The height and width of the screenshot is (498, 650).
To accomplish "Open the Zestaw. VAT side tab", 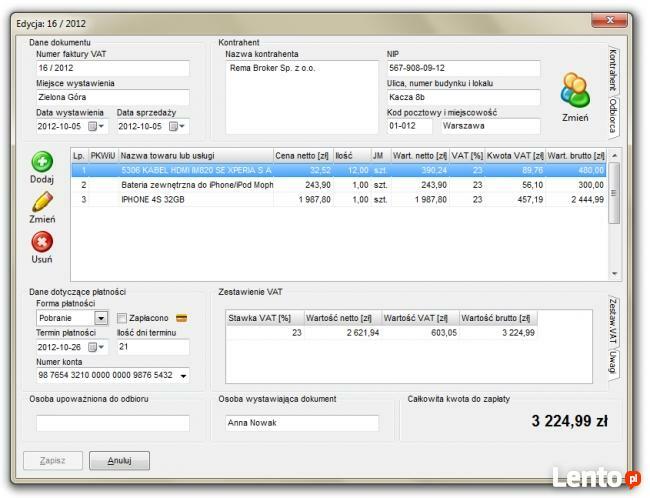I will tap(613, 320).
